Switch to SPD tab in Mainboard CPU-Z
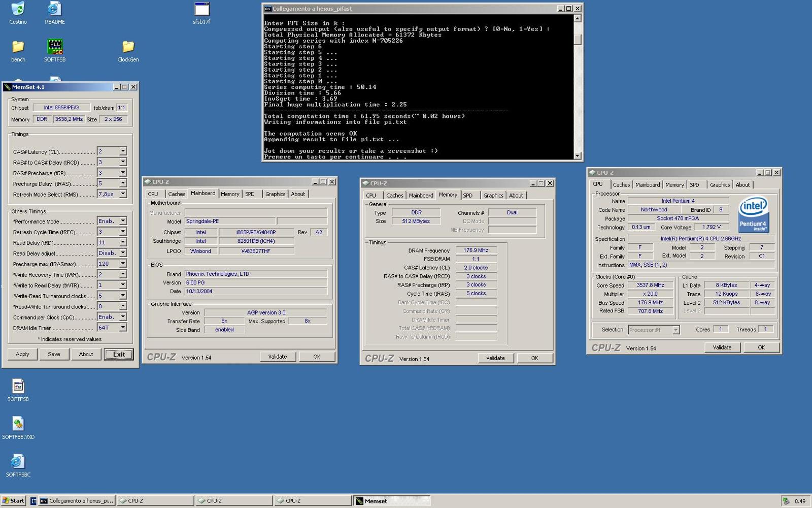This screenshot has width=812, height=508. (x=250, y=194)
